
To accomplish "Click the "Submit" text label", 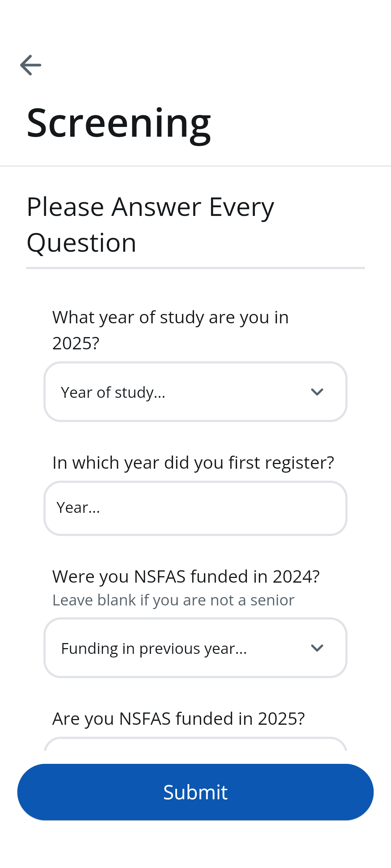I will point(195,792).
